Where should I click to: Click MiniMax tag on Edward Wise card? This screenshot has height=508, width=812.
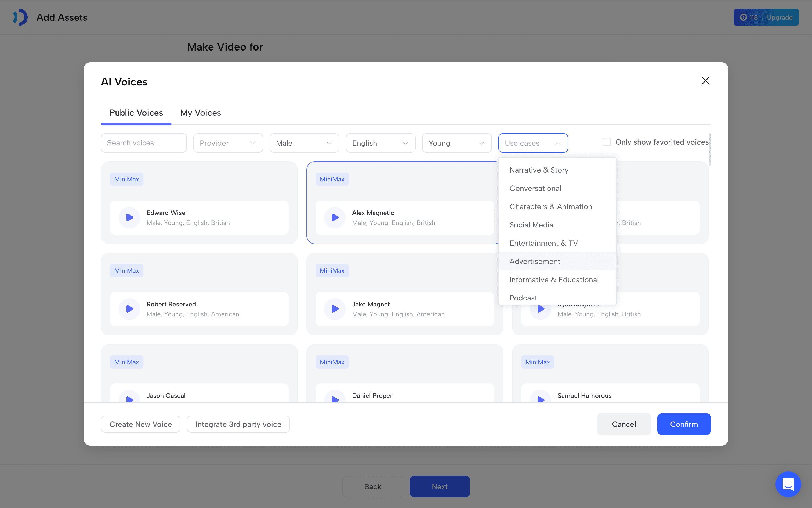coord(126,180)
